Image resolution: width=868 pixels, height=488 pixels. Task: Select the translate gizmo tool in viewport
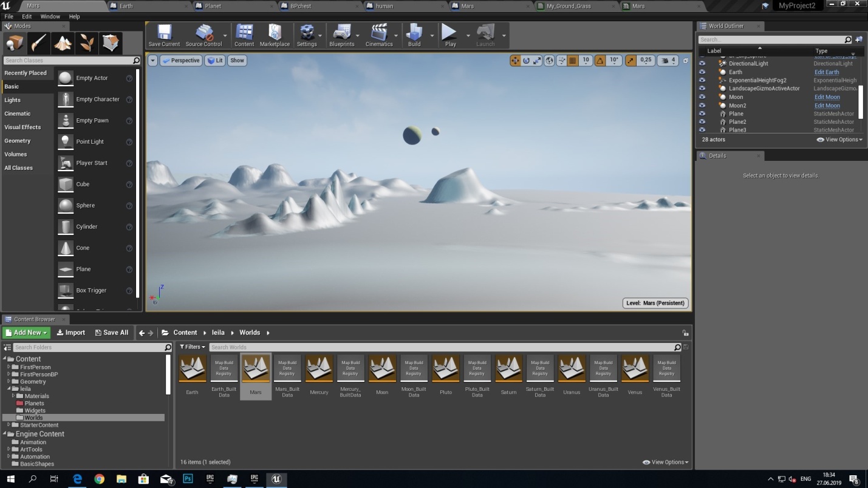click(x=515, y=61)
